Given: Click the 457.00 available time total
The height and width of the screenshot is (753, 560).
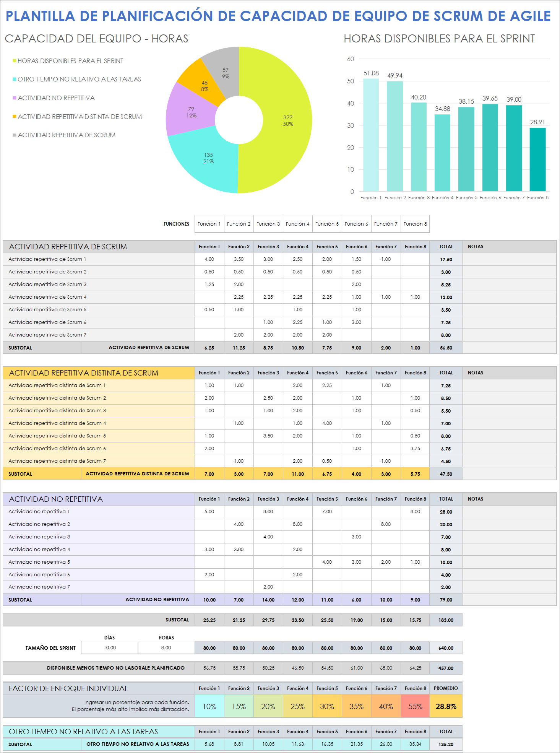Looking at the screenshot, I should (x=446, y=668).
